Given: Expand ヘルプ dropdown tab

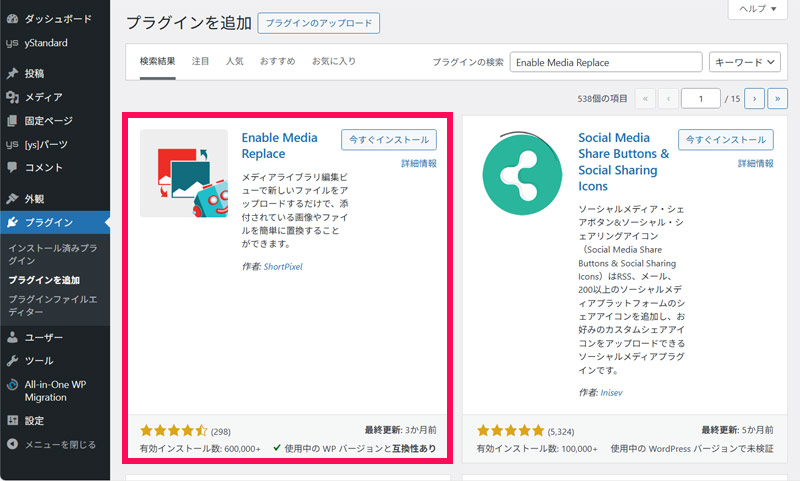Looking at the screenshot, I should [x=758, y=9].
